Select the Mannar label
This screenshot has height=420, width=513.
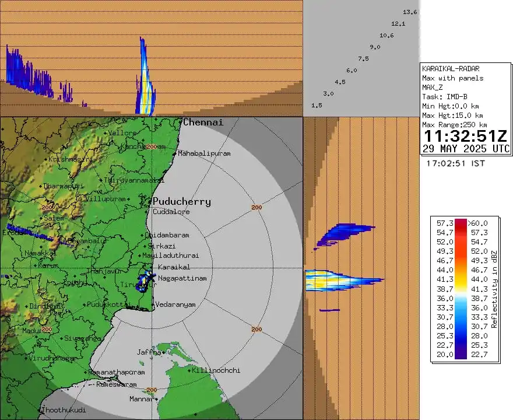(141, 399)
